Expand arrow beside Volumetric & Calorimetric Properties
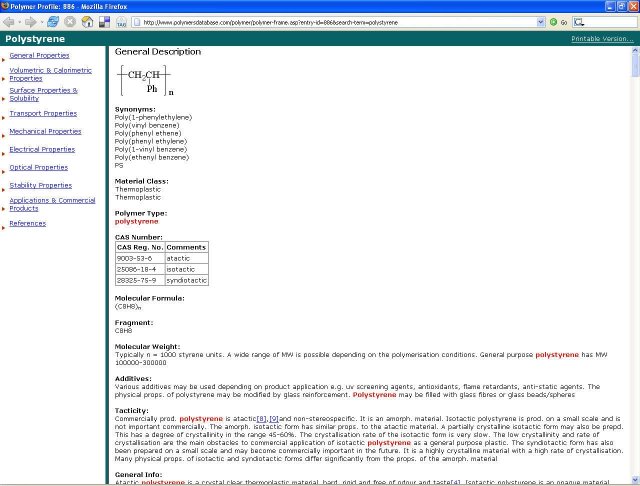Screen dimensions: 640x486 [x=4, y=79]
